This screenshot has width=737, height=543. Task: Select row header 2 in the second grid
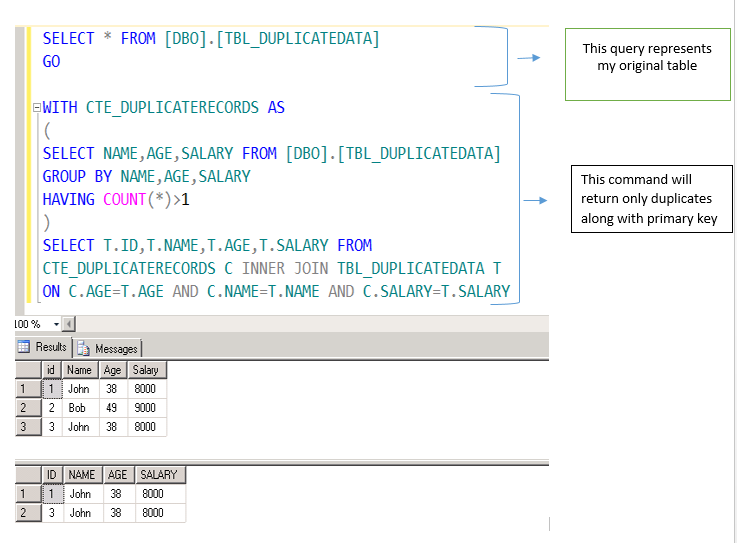coord(27,513)
